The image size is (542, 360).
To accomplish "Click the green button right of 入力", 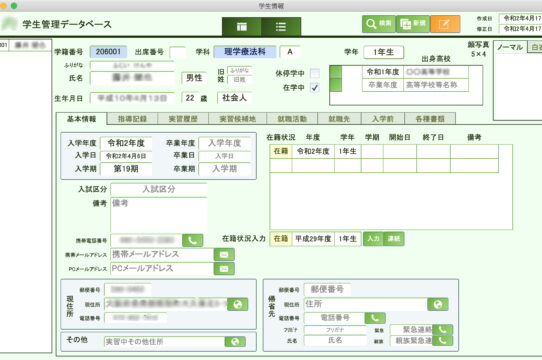I will pos(394,239).
